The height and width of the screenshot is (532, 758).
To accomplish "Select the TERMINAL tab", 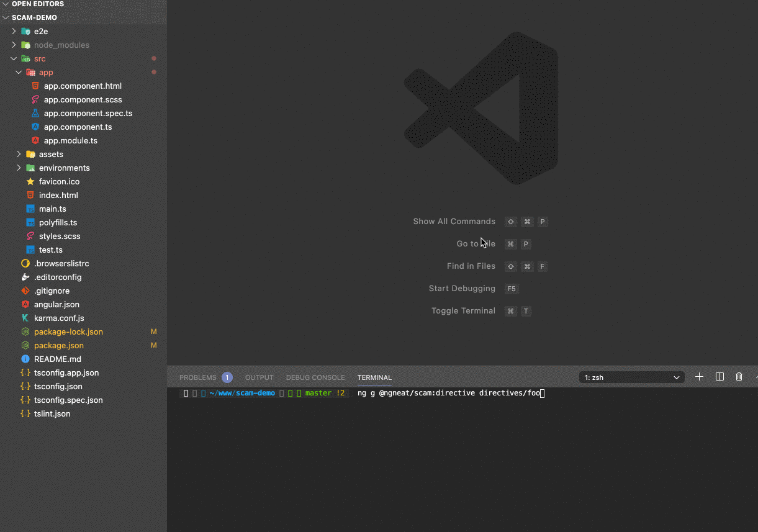I will click(x=374, y=377).
